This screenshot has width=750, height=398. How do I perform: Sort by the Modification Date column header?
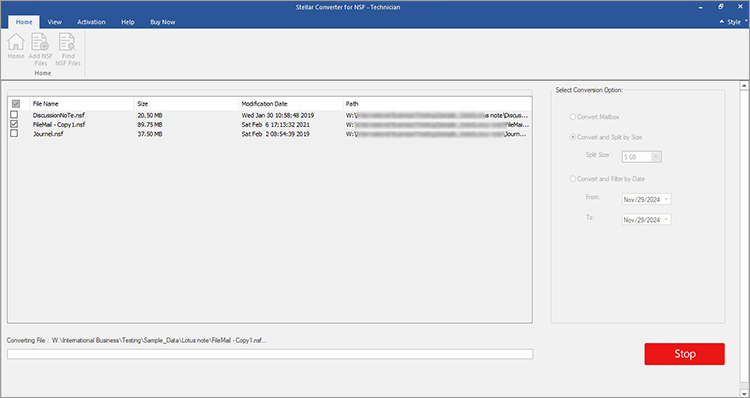pos(291,104)
